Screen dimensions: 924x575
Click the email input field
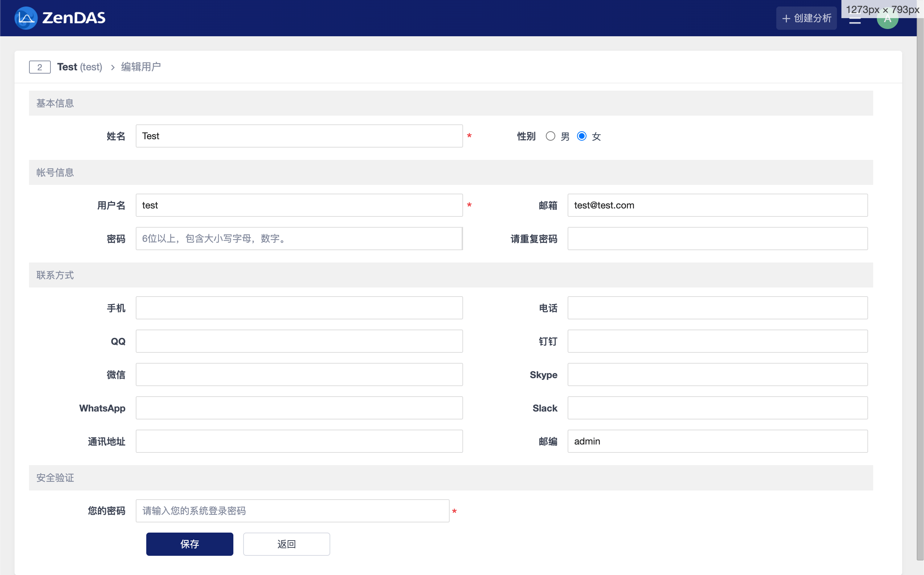pos(717,205)
